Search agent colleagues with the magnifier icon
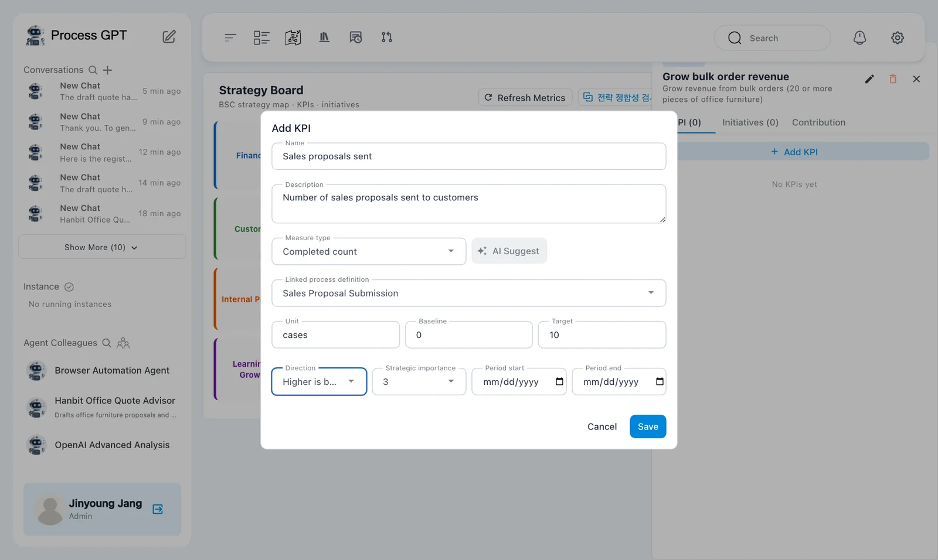The image size is (938, 560). tap(107, 343)
